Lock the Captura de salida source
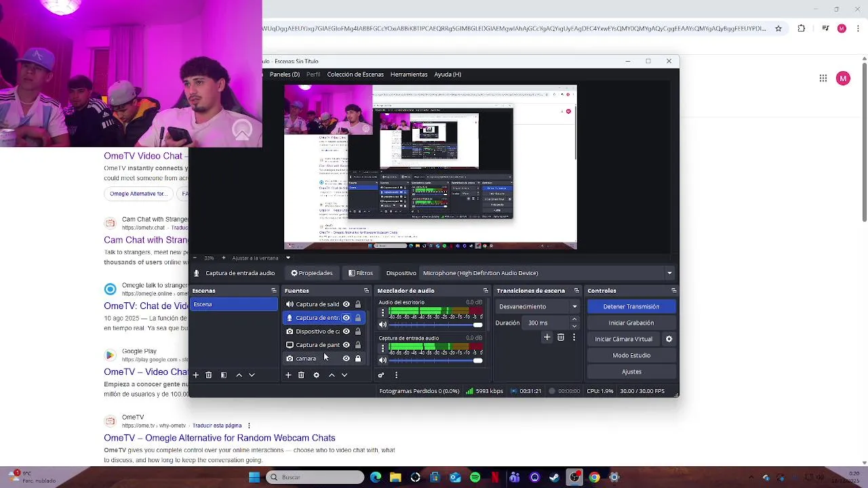868x488 pixels. point(358,304)
